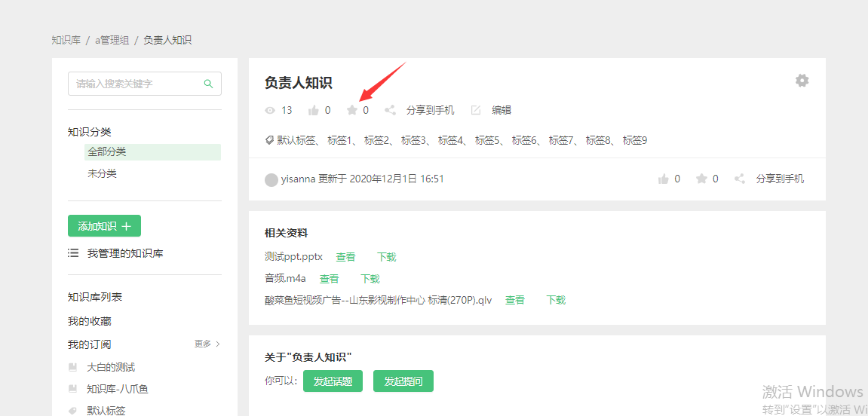This screenshot has width=868, height=416.
Task: Click the 默认标签 tag in article header
Action: [x=296, y=140]
